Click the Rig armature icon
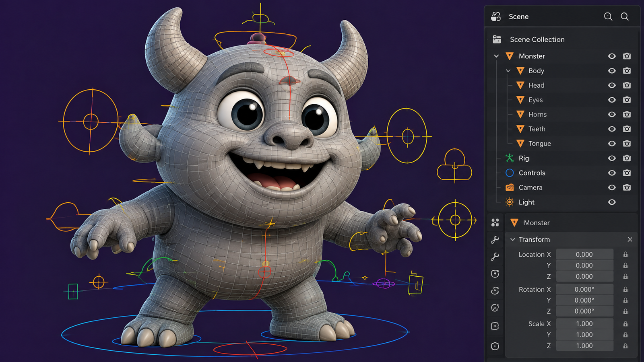 [510, 158]
